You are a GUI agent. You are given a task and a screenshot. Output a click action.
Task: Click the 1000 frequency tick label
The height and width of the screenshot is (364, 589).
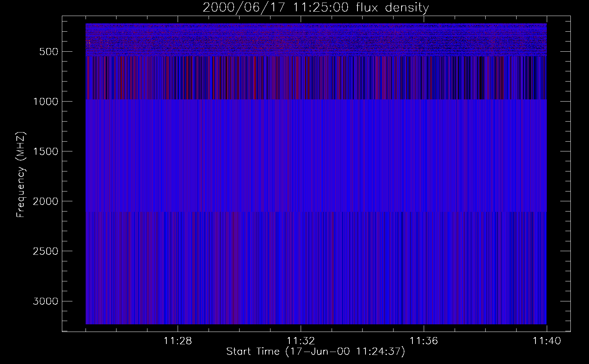tap(46, 102)
